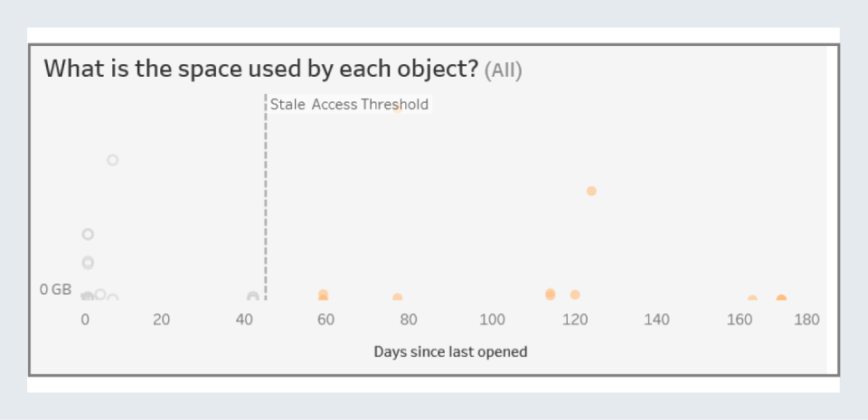Select the highest gray circle data point
Viewport: 868px width, 420px height.
pyautogui.click(x=112, y=160)
